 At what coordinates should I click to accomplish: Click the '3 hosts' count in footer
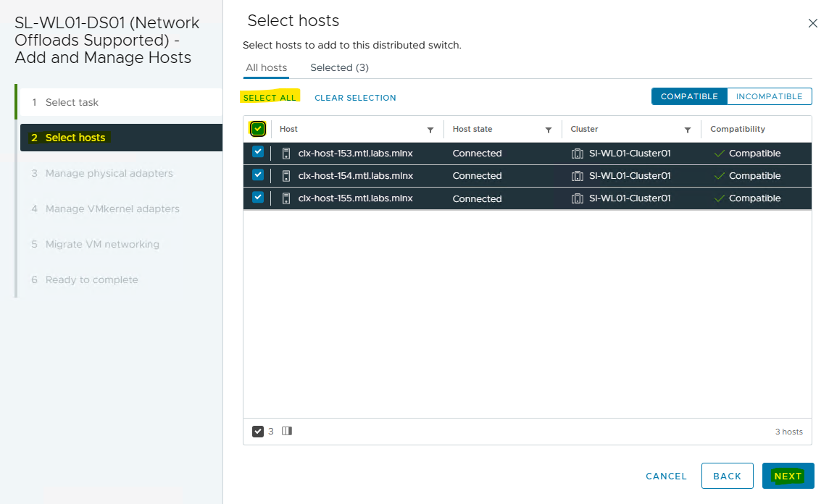pos(789,432)
